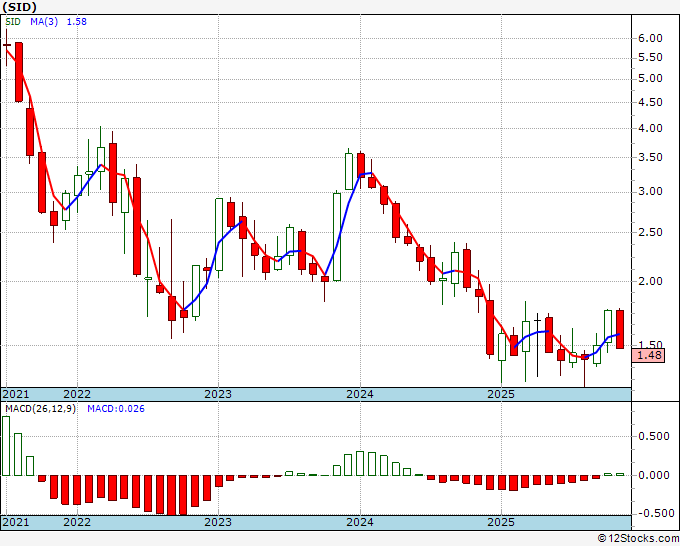This screenshot has width=680, height=546.
Task: Select the 0.500 MACD axis label
Action: (x=654, y=436)
